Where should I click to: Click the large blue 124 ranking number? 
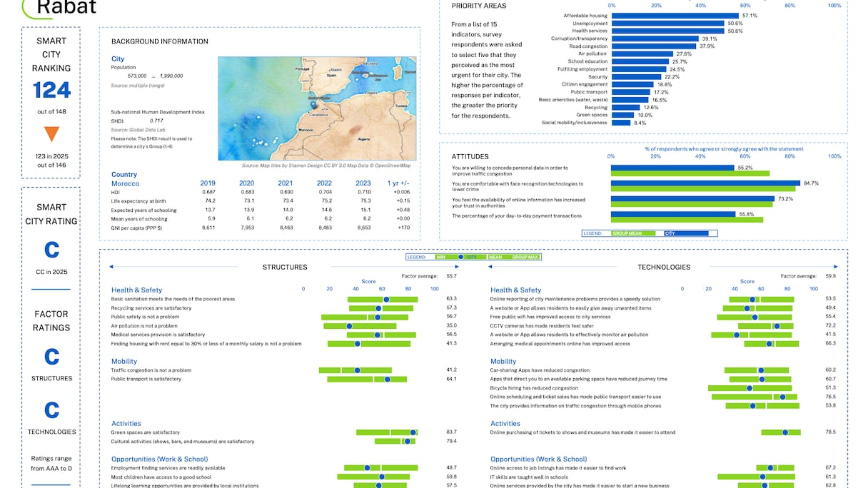tap(51, 90)
